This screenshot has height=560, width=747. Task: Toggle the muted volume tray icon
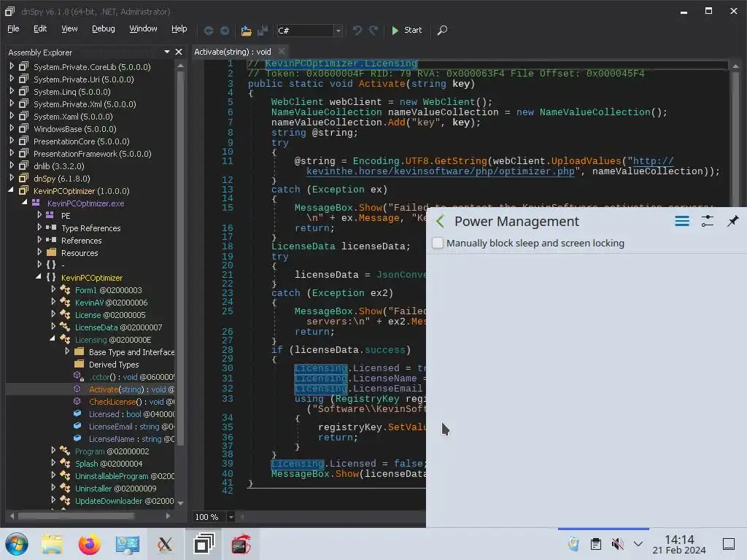coord(617,544)
